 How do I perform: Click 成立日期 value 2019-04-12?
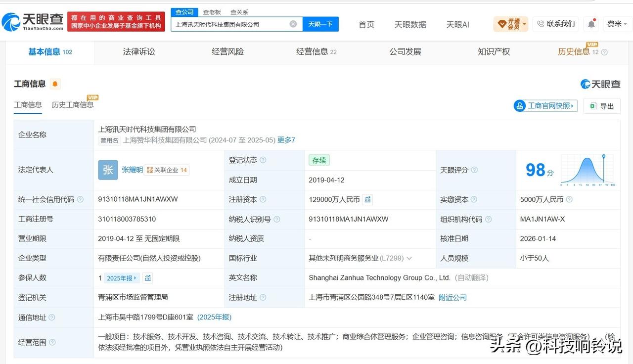tap(325, 180)
